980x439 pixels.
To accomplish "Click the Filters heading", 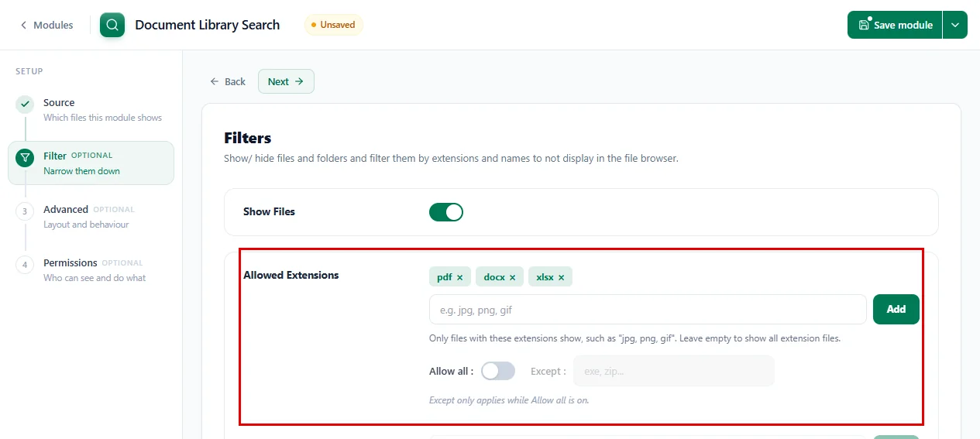I will tap(248, 138).
